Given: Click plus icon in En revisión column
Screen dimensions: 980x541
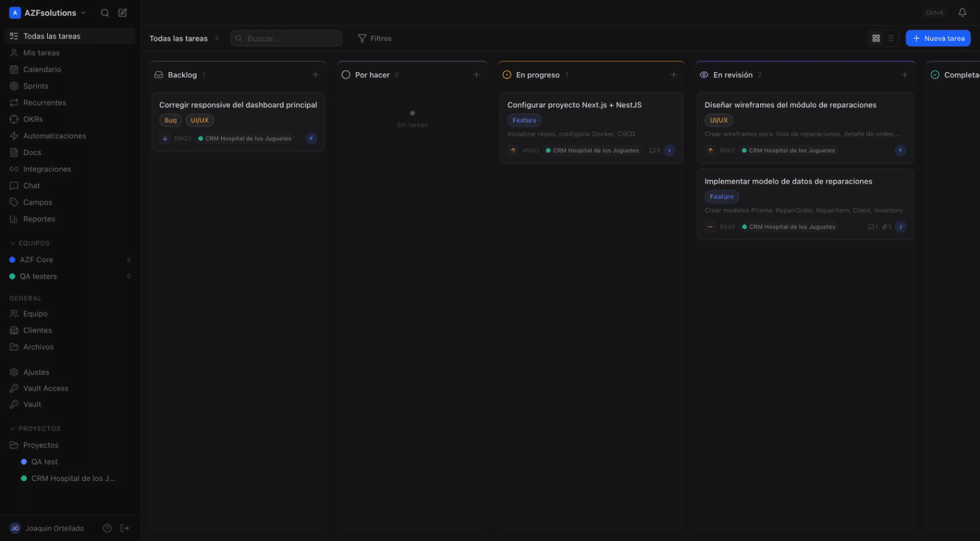Looking at the screenshot, I should click(904, 75).
